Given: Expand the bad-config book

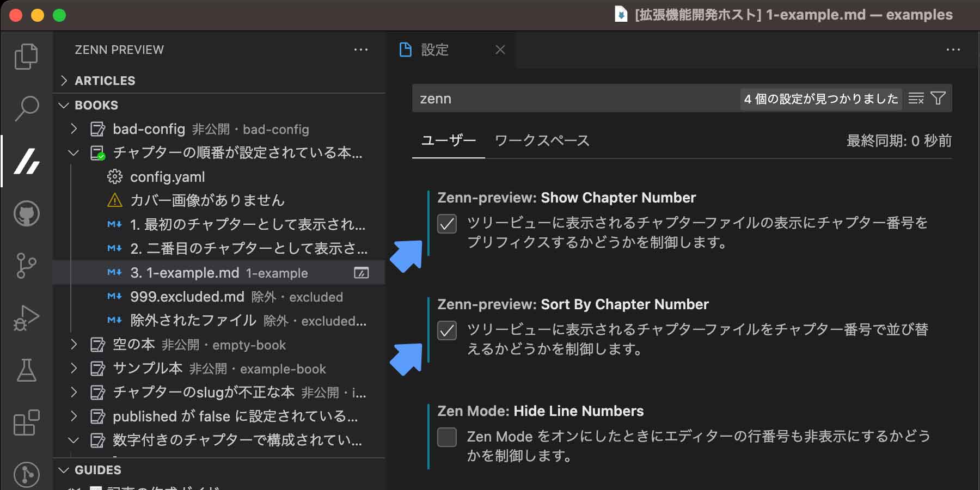Looking at the screenshot, I should click(73, 129).
